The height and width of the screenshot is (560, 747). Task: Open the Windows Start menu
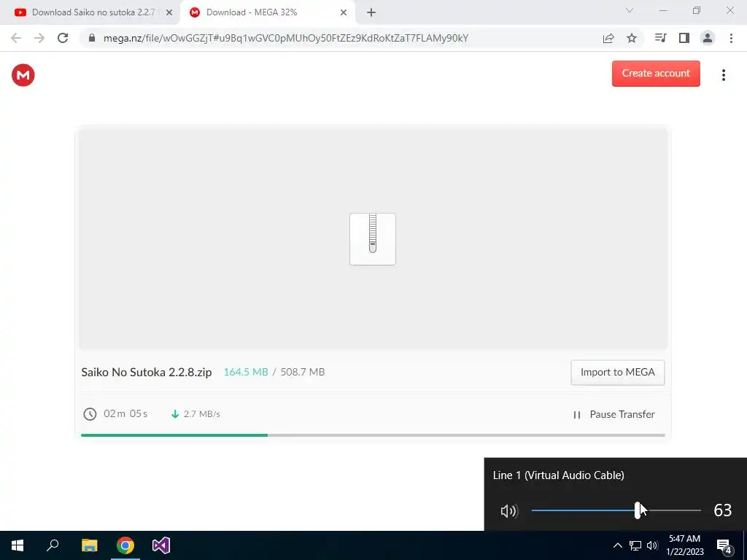pos(18,545)
